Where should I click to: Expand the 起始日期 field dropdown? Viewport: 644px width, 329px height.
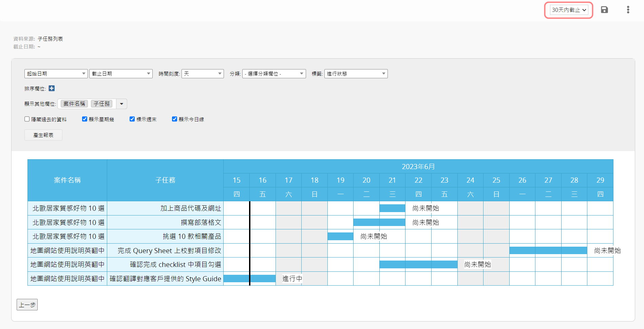tap(56, 74)
